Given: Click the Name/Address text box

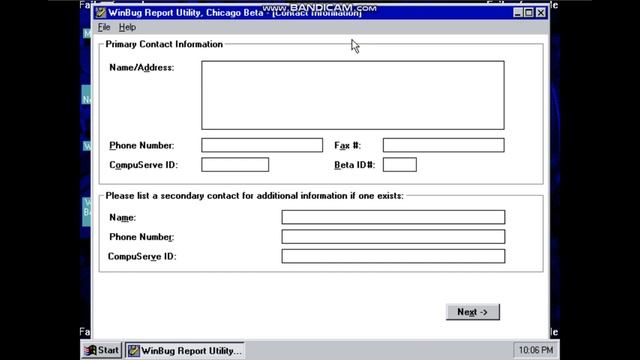Looking at the screenshot, I should (353, 95).
